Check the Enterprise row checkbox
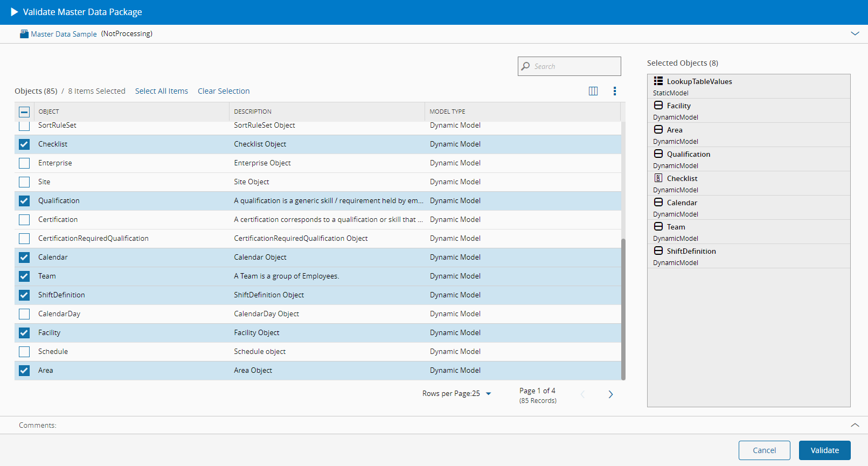The image size is (868, 466). tap(24, 163)
